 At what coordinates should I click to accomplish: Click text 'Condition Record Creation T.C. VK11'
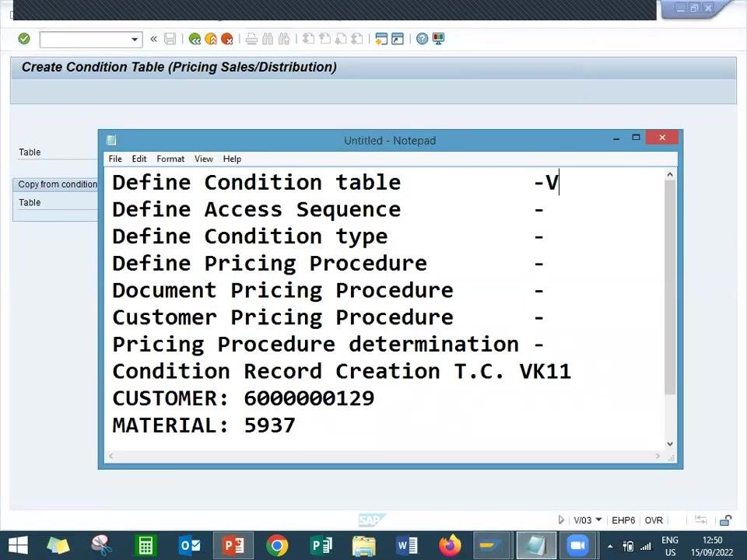(x=342, y=372)
